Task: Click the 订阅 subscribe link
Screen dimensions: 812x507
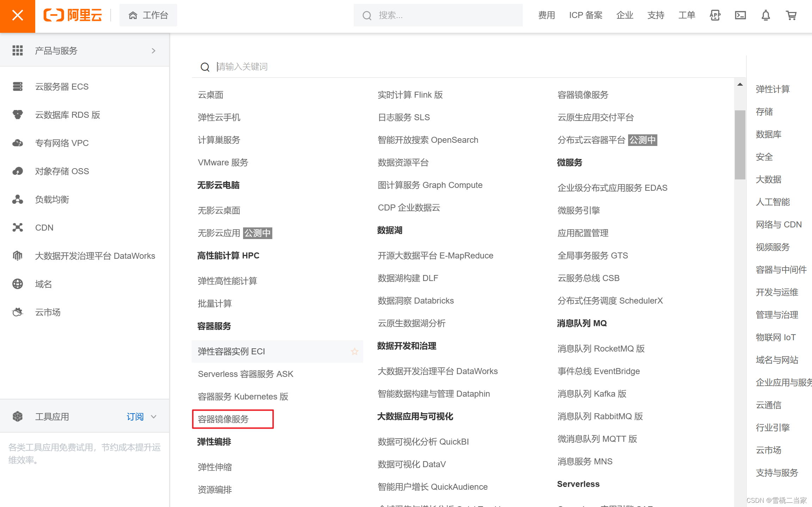Action: [x=135, y=416]
